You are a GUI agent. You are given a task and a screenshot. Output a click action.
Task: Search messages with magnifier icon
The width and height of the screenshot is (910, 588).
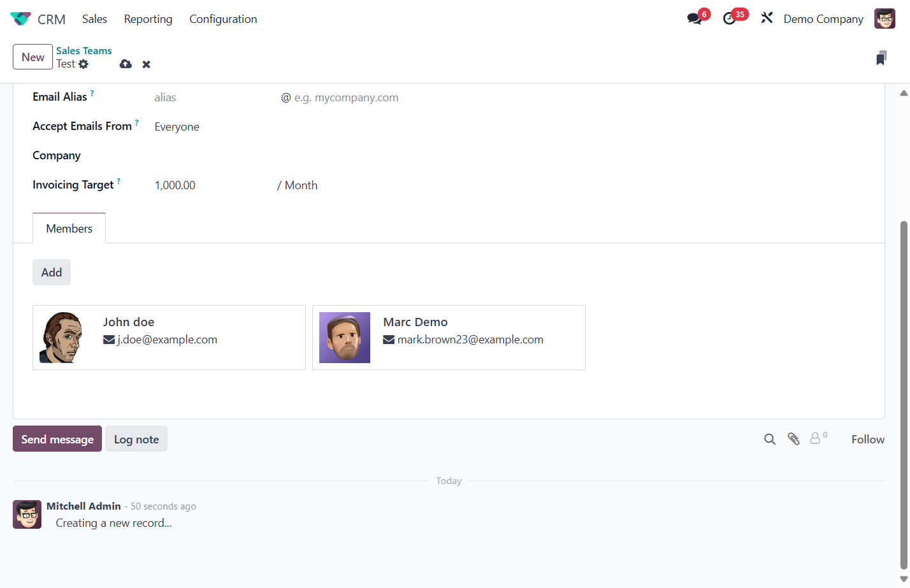tap(770, 439)
